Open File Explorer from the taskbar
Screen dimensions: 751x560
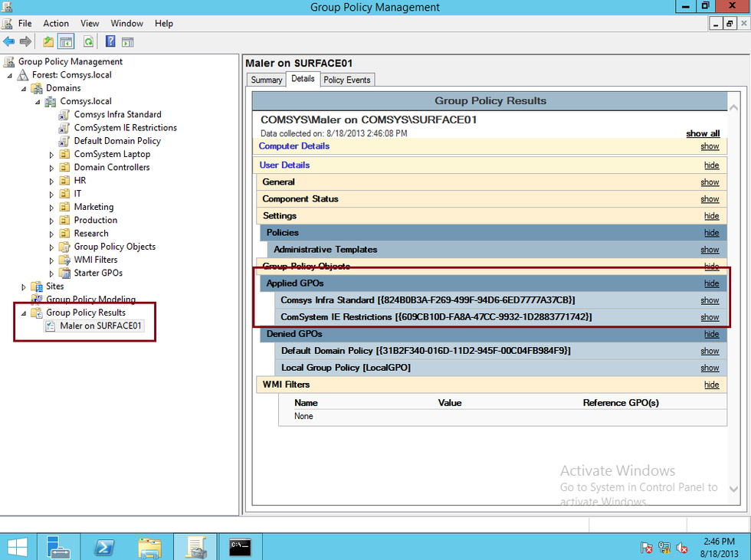149,548
